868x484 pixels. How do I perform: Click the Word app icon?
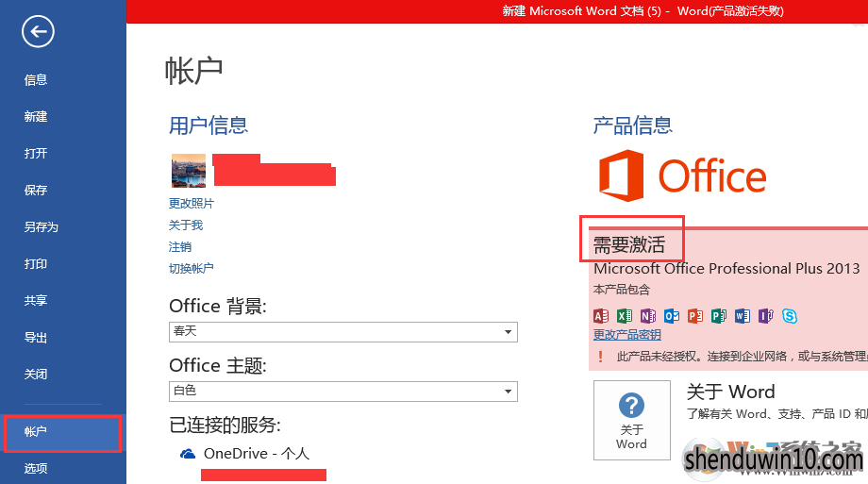[743, 316]
